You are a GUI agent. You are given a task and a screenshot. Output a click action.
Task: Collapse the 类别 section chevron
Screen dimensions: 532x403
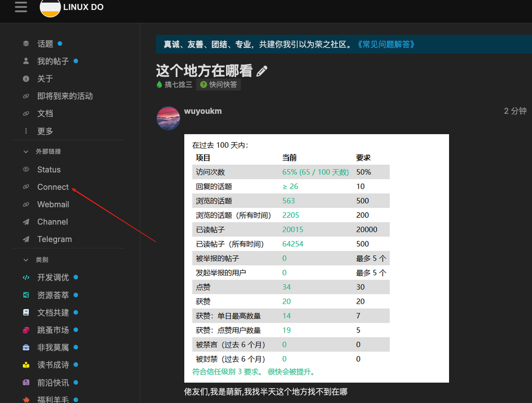point(26,260)
